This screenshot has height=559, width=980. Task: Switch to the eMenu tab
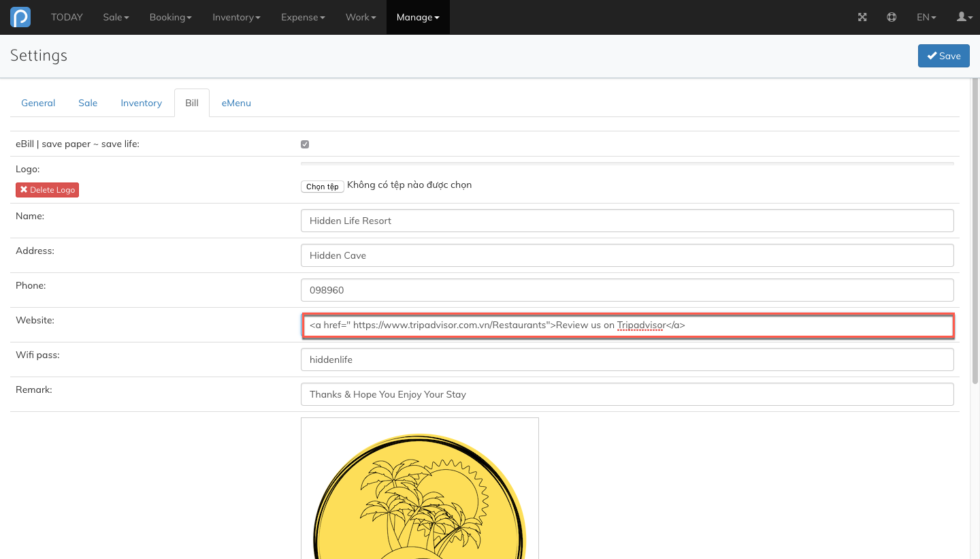point(236,103)
